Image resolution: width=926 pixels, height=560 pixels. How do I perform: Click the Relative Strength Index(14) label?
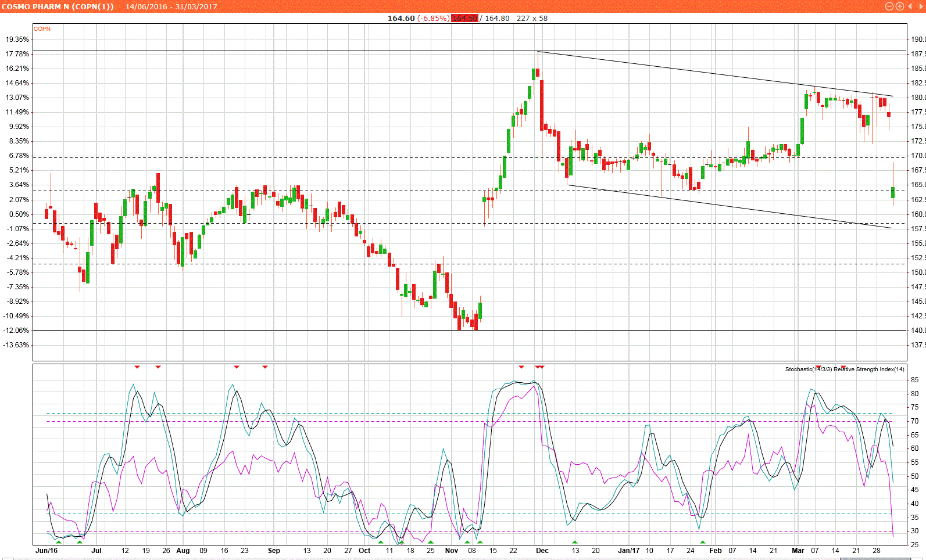coord(869,369)
